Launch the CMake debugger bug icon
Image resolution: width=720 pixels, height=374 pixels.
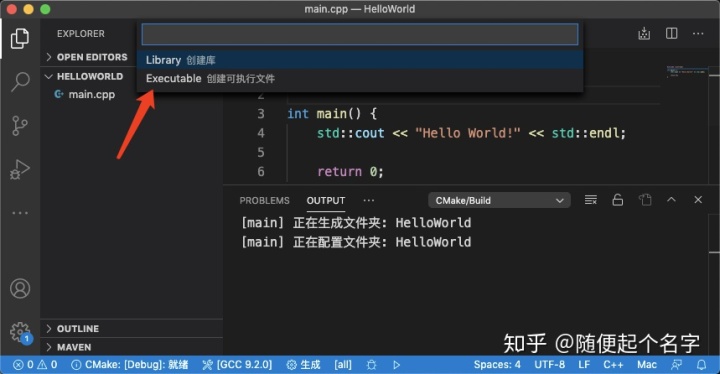click(x=371, y=365)
